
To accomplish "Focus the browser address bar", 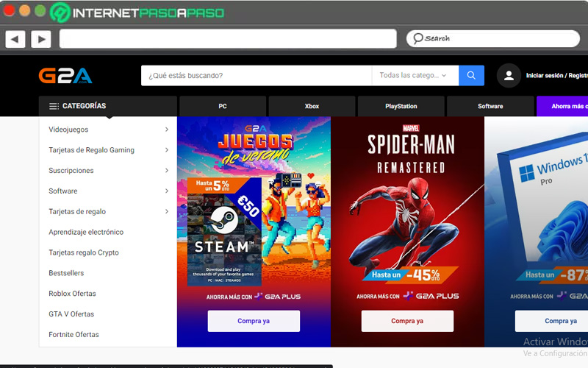I will (x=228, y=39).
